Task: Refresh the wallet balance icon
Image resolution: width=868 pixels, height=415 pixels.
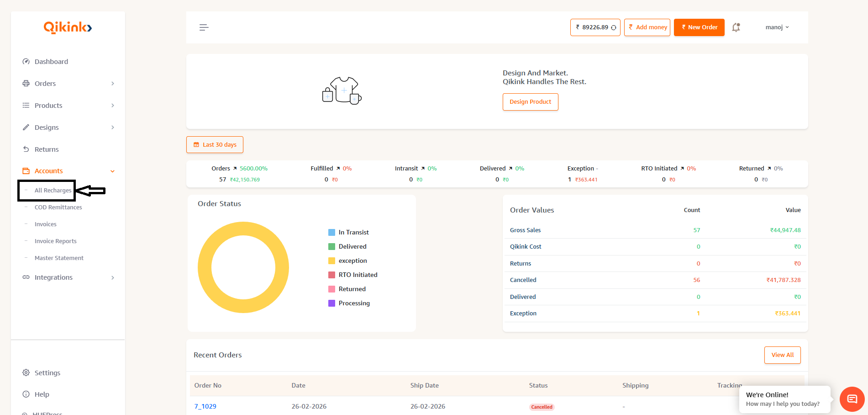Action: point(614,28)
